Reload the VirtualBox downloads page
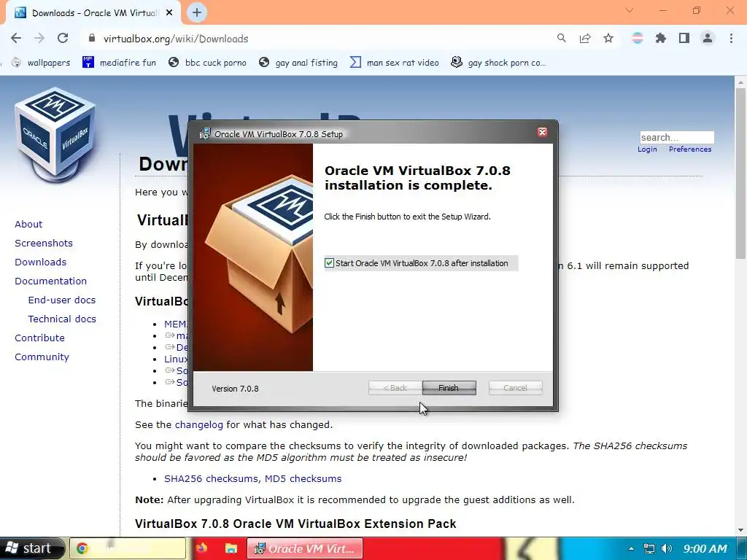Viewport: 747px width, 560px height. [x=63, y=39]
